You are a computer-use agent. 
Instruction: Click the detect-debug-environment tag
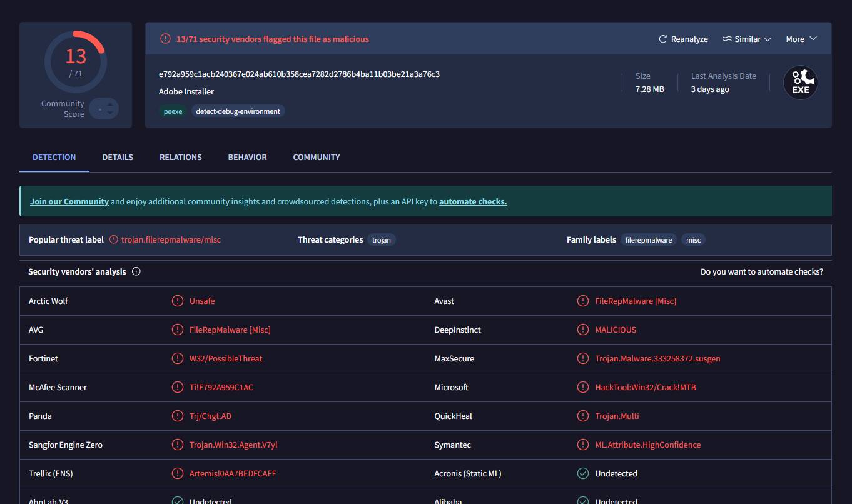[x=238, y=111]
